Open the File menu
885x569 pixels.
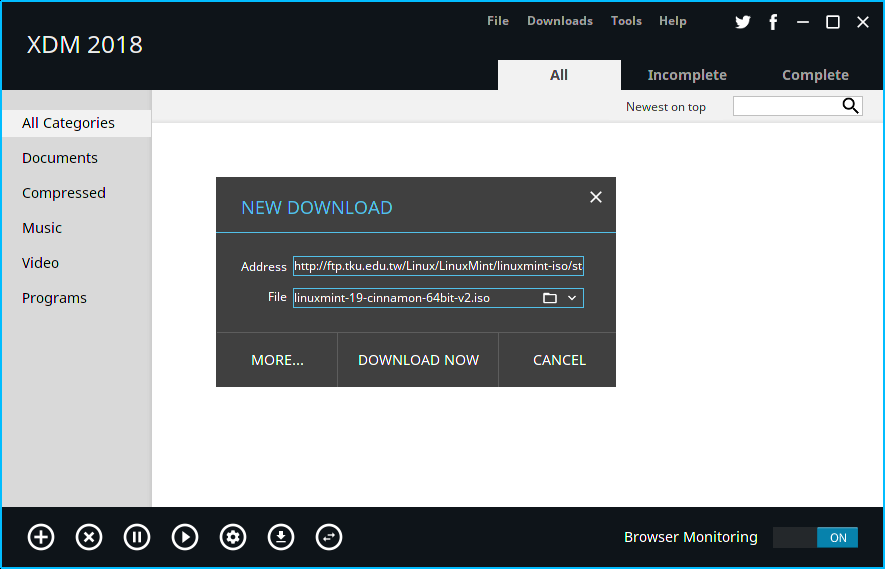498,21
